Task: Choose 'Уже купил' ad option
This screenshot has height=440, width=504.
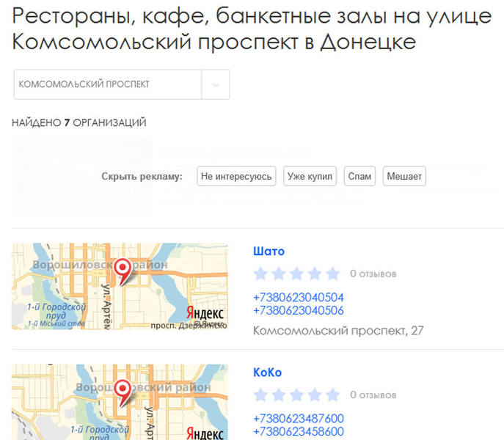Action: [310, 176]
